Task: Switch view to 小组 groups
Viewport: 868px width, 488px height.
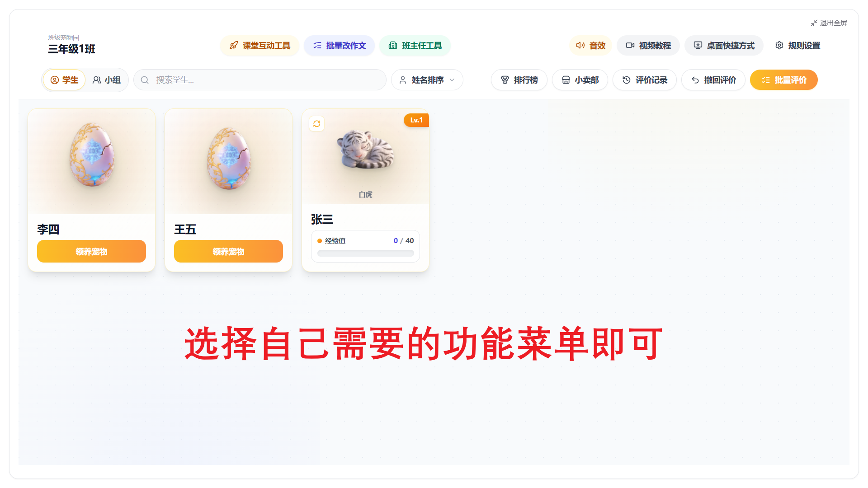Action: pos(107,80)
